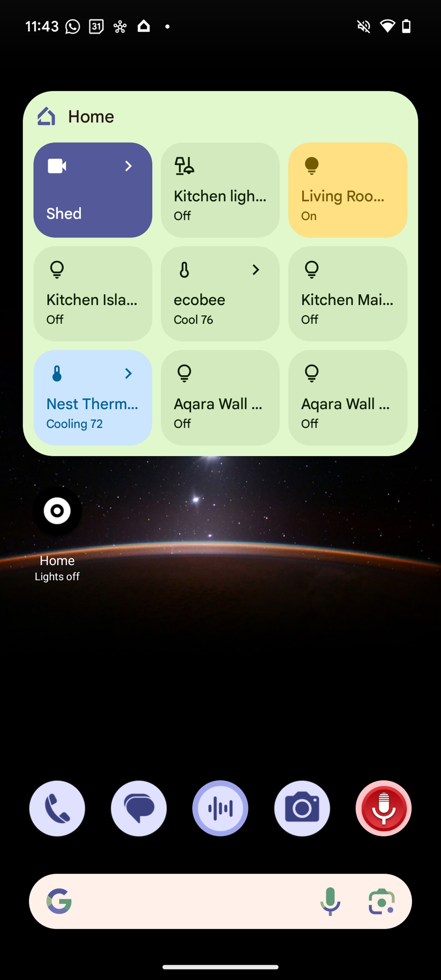The width and height of the screenshot is (441, 980).
Task: Open Google voice search microphone
Action: [x=331, y=901]
